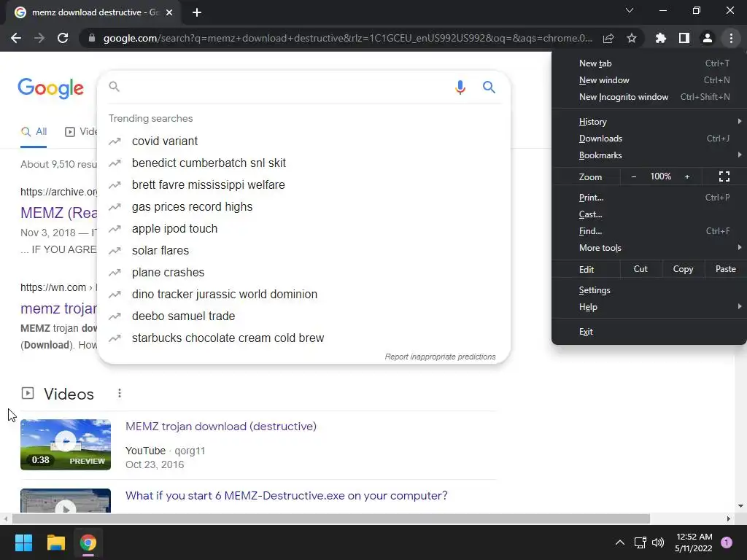Choose Find... from Chrome menu
The height and width of the screenshot is (560, 747).
pyautogui.click(x=649, y=231)
